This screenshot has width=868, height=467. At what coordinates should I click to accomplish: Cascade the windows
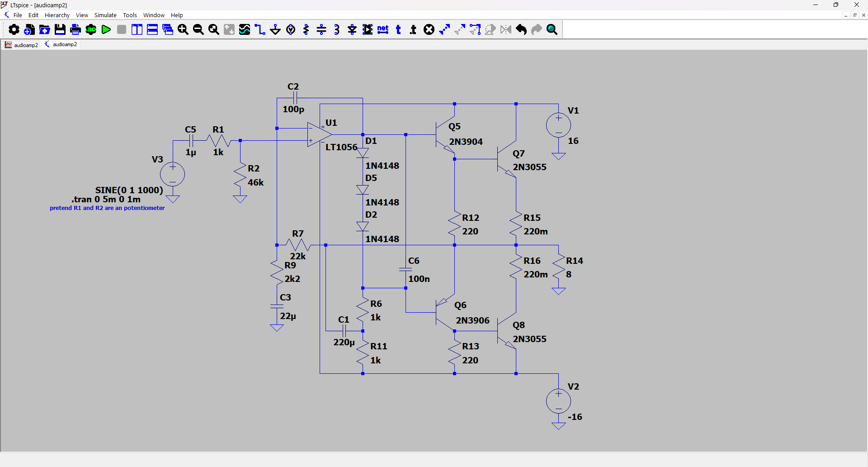(x=168, y=30)
